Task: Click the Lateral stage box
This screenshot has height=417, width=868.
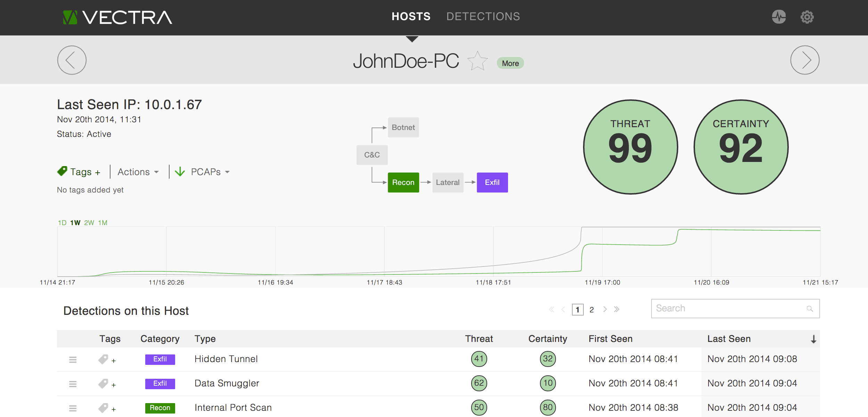Action: (x=448, y=182)
